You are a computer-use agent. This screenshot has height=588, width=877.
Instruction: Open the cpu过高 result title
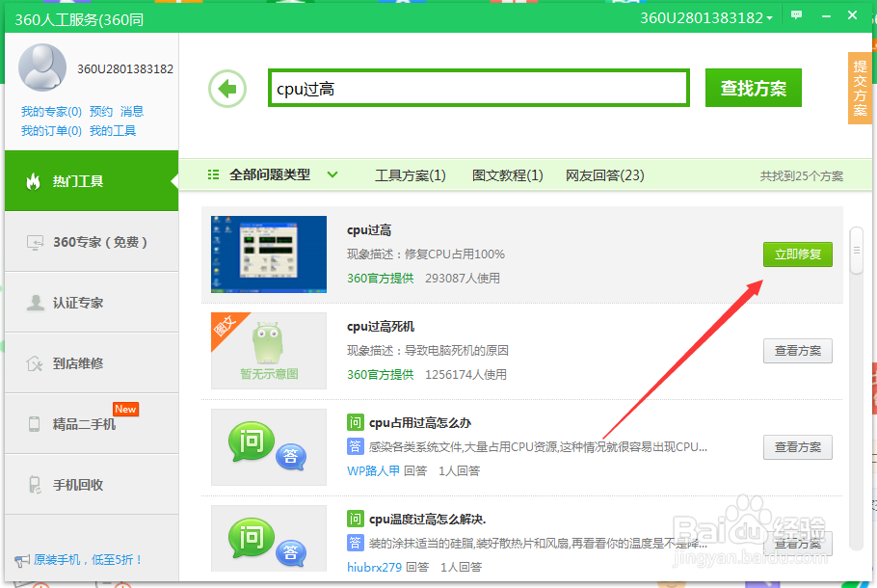click(369, 230)
